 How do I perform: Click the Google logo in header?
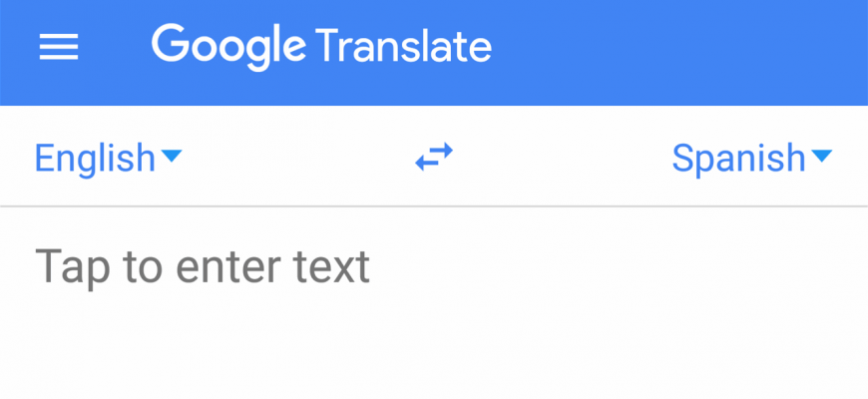(228, 45)
